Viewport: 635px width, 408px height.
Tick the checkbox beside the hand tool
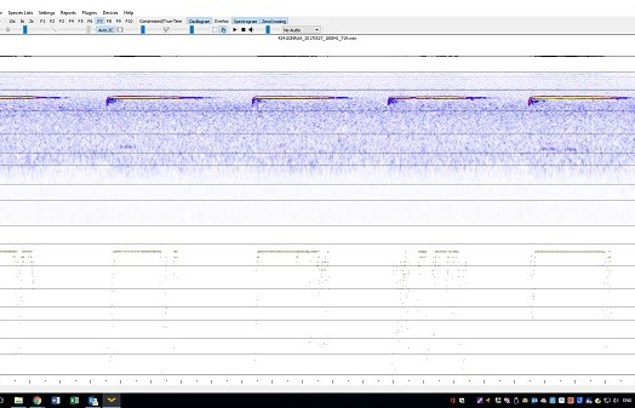coord(214,30)
